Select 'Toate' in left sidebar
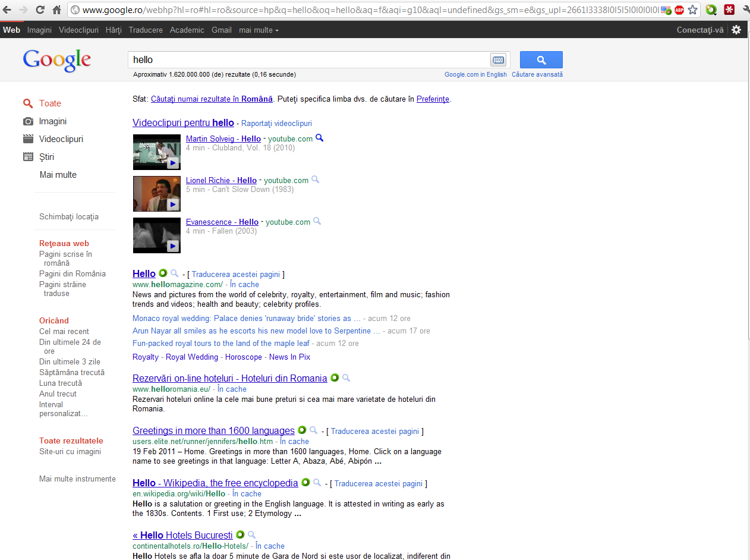Image resolution: width=750 pixels, height=560 pixels. click(50, 103)
